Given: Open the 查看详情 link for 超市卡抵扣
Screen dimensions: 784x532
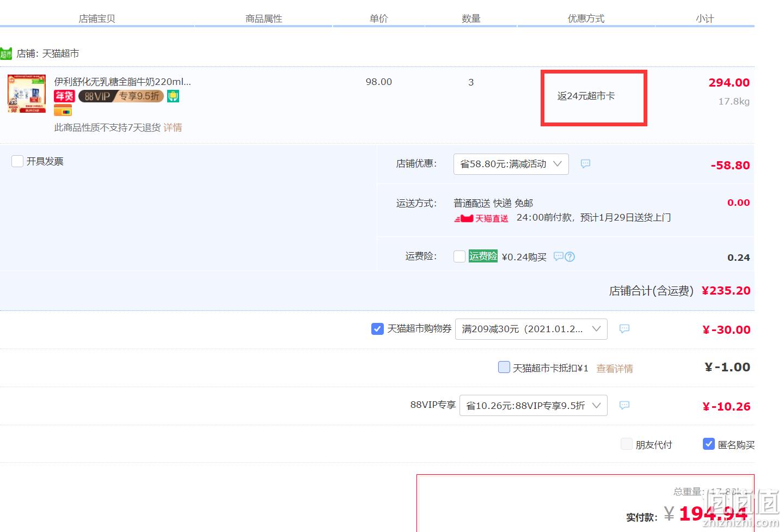Looking at the screenshot, I should coord(615,369).
